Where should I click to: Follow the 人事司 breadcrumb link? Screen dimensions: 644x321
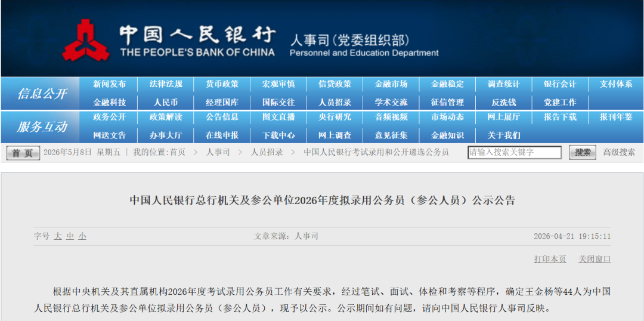click(x=218, y=153)
